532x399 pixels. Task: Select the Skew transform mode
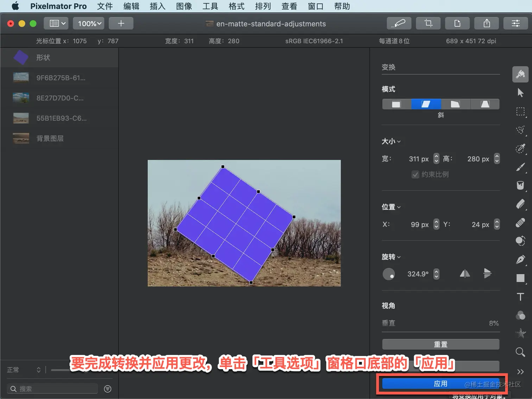coord(426,104)
